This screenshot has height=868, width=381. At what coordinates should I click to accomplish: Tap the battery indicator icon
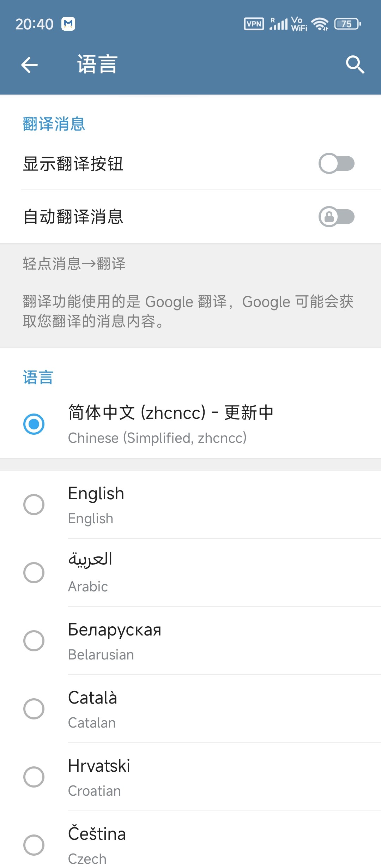click(x=347, y=24)
